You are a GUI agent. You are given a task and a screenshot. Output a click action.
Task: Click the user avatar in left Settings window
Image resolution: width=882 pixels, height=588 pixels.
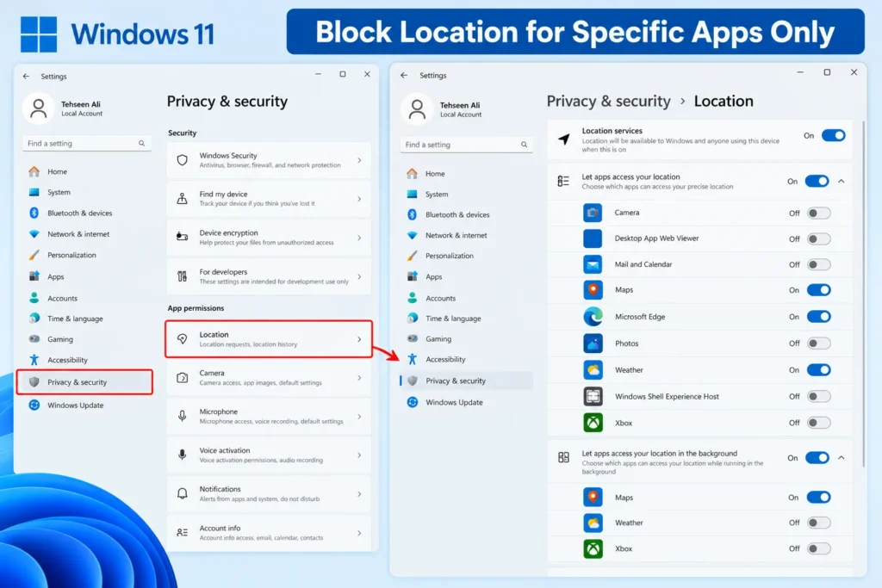38,108
